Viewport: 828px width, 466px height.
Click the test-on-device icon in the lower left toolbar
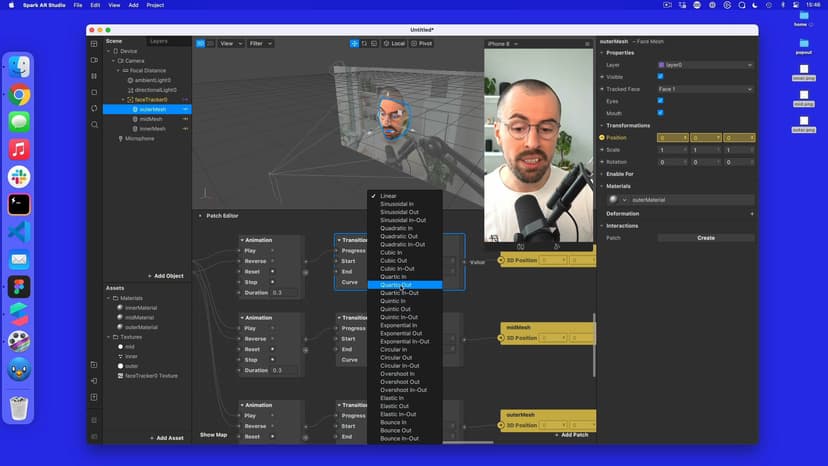(x=94, y=381)
